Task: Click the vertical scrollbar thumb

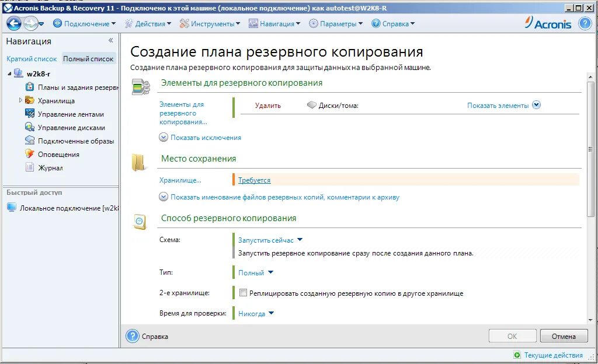Action: pos(590,149)
